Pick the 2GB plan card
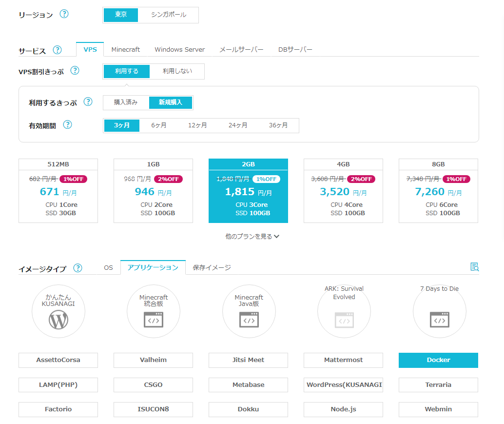Image resolution: width=504 pixels, height=424 pixels. [248, 190]
